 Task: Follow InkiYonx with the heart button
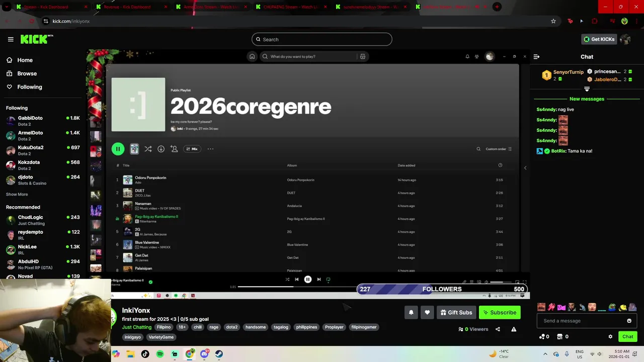[x=427, y=312]
